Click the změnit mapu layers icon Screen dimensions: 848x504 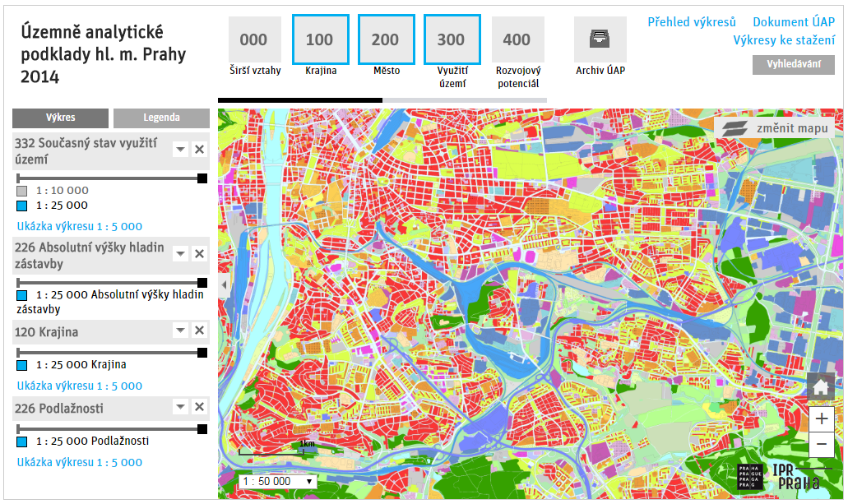pyautogui.click(x=734, y=128)
